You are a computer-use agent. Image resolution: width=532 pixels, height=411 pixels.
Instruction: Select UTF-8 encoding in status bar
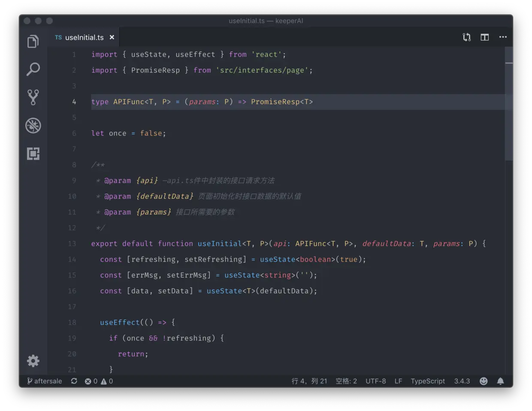pos(376,381)
